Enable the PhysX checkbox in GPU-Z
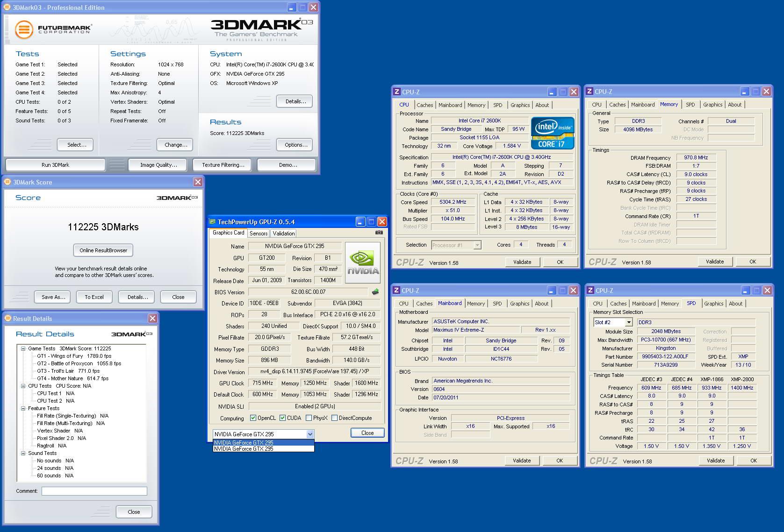This screenshot has height=532, width=784. click(309, 418)
